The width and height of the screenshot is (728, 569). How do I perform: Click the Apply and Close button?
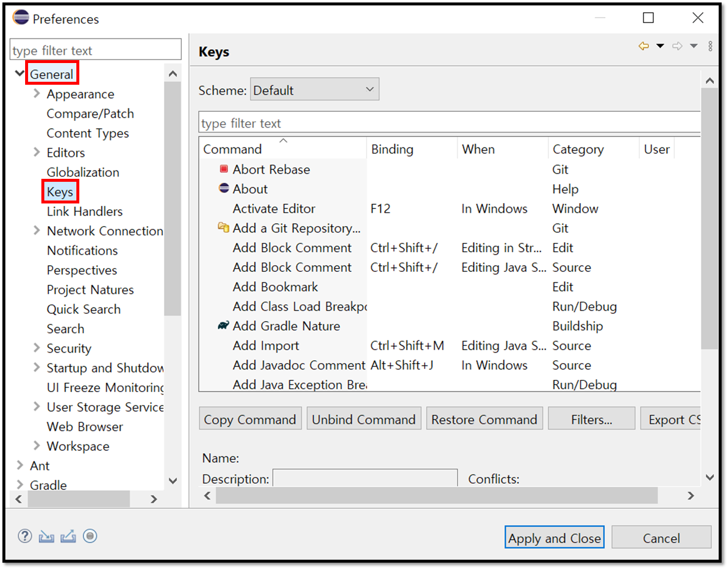point(554,537)
